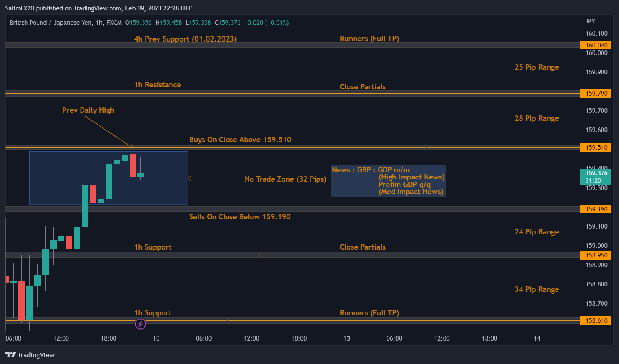Select the 'Sells On Close Below 159.190' annotation
This screenshot has width=619, height=364.
pos(240,217)
